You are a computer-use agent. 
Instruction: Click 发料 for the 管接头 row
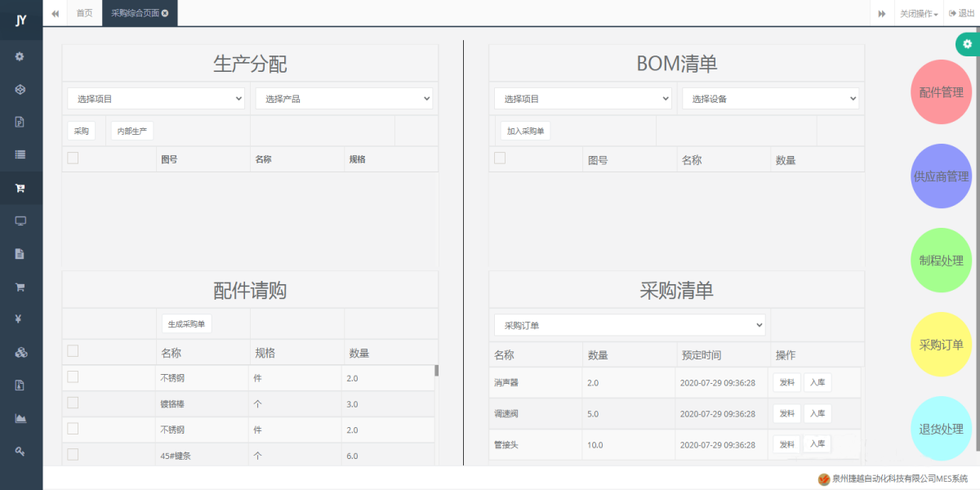pyautogui.click(x=786, y=444)
